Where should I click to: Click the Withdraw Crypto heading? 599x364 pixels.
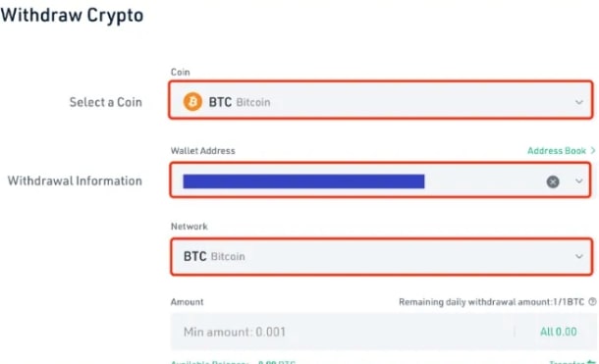(72, 16)
